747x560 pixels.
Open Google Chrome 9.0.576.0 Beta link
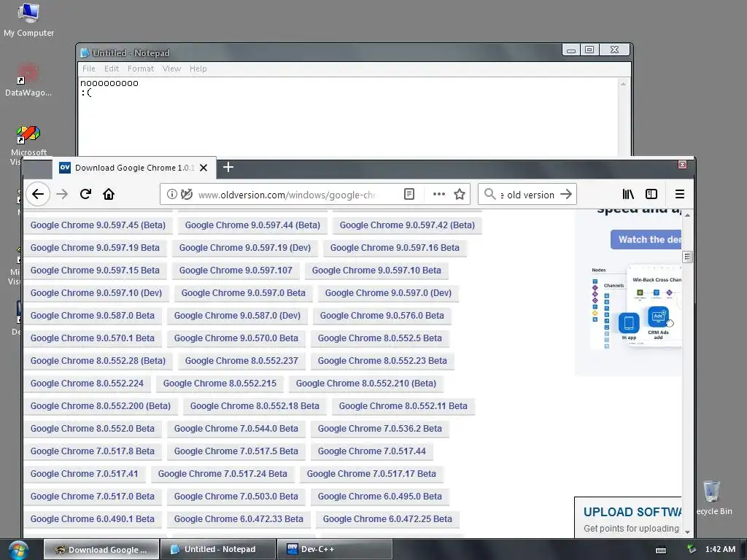click(382, 316)
